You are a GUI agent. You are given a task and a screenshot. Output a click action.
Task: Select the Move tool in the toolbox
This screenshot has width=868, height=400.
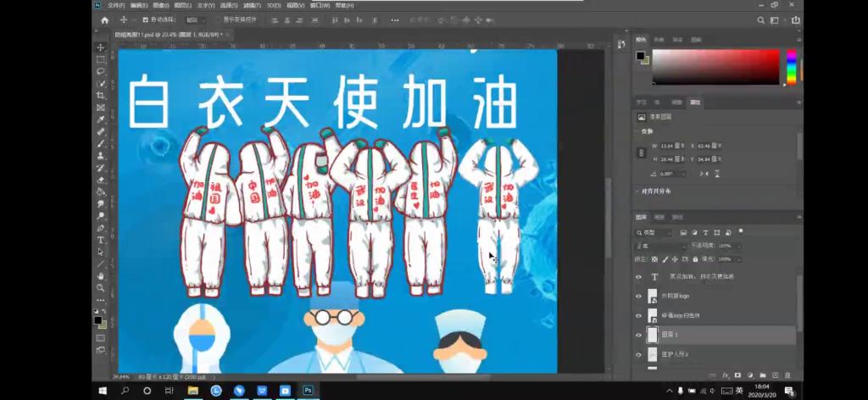click(101, 47)
